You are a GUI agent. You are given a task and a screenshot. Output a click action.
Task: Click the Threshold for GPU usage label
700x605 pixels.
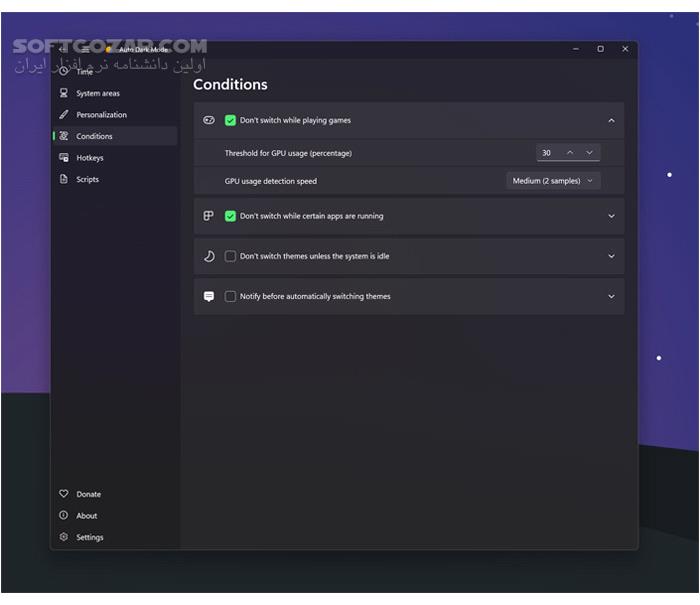pyautogui.click(x=288, y=153)
